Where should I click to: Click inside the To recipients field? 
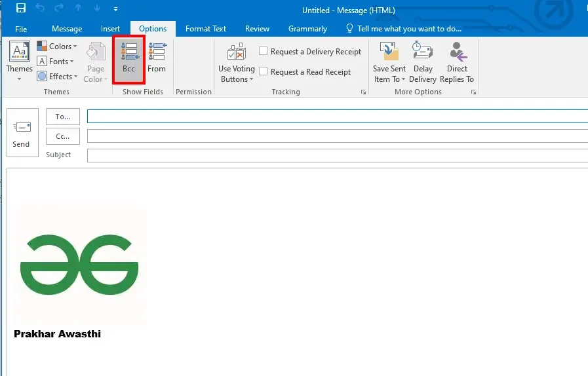pyautogui.click(x=338, y=116)
